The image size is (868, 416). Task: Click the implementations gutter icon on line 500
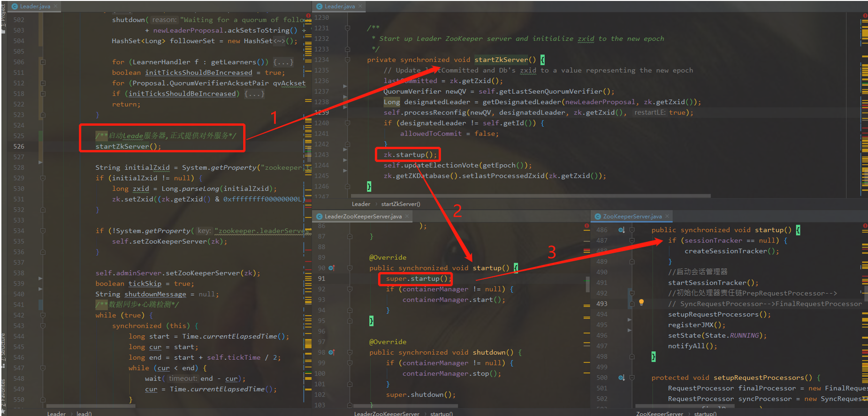(x=621, y=378)
